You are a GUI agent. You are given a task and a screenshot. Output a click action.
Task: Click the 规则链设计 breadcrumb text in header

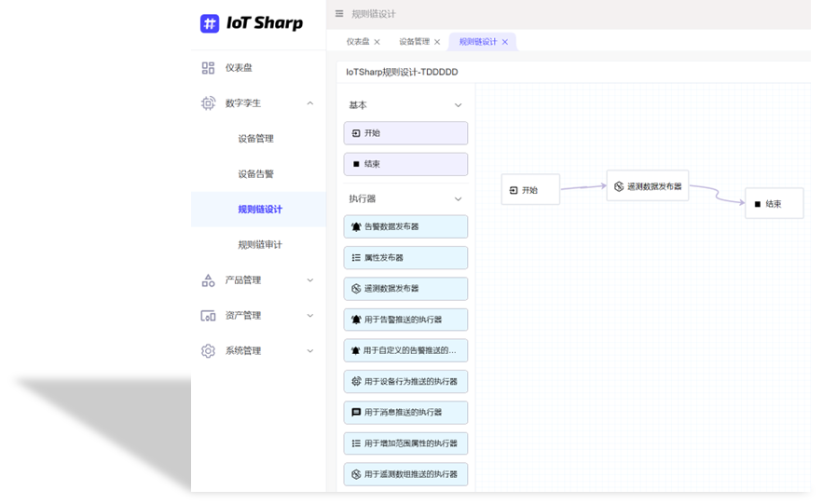pyautogui.click(x=374, y=14)
